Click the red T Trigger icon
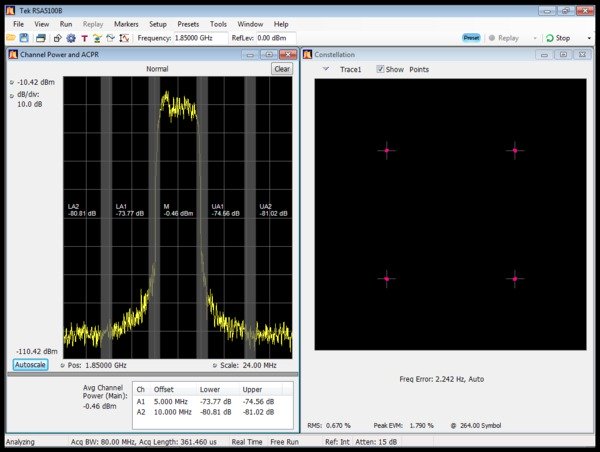The image size is (600, 452). [83, 38]
